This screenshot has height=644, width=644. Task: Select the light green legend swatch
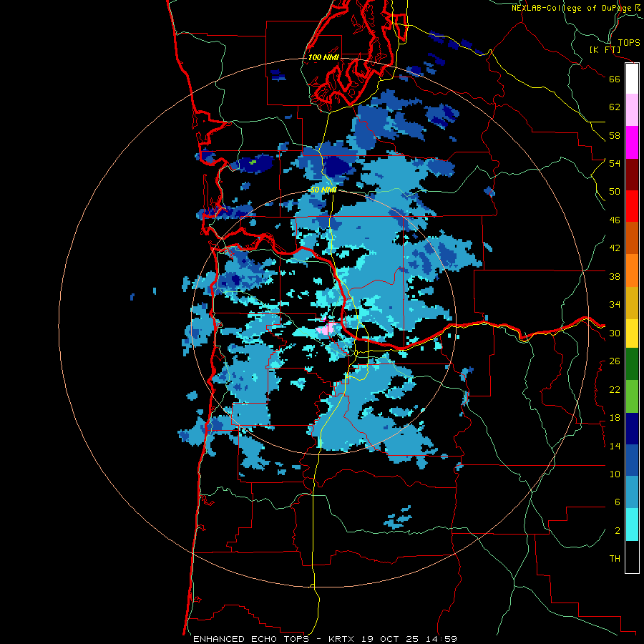[632, 396]
